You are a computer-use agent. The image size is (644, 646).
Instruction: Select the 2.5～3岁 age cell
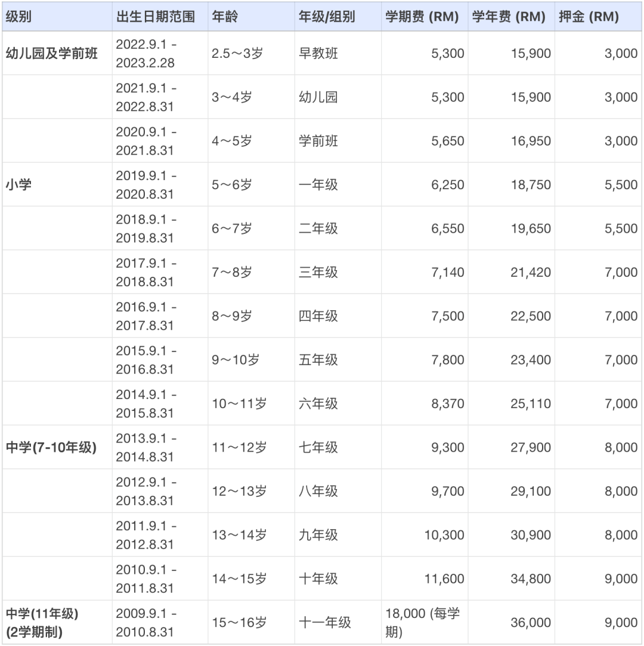251,53
